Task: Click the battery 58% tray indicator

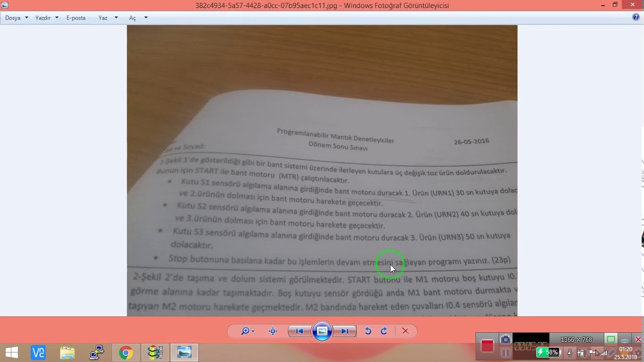Action: [x=548, y=352]
